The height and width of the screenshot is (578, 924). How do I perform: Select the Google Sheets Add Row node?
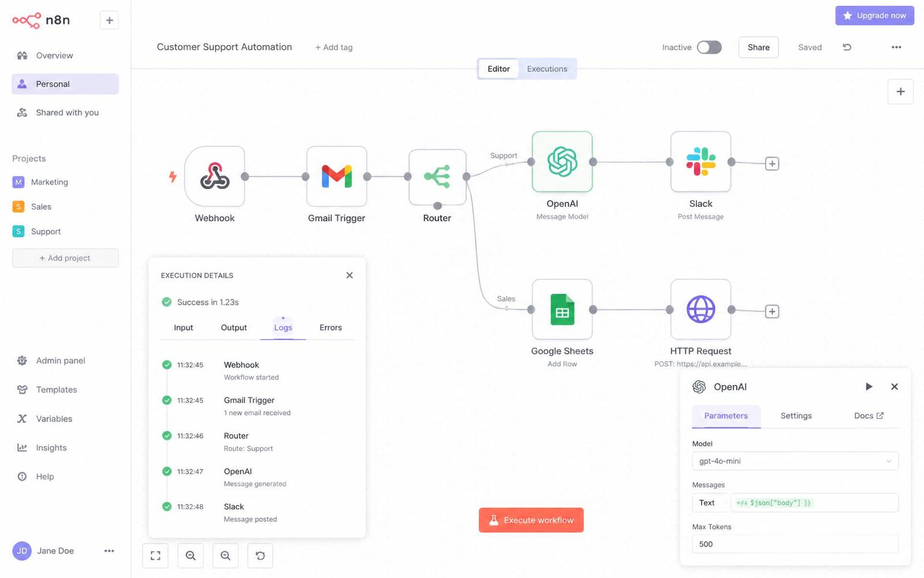tap(562, 309)
